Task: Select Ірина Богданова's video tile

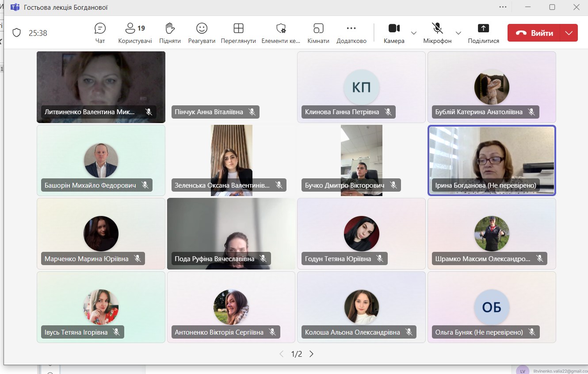Action: tap(492, 160)
